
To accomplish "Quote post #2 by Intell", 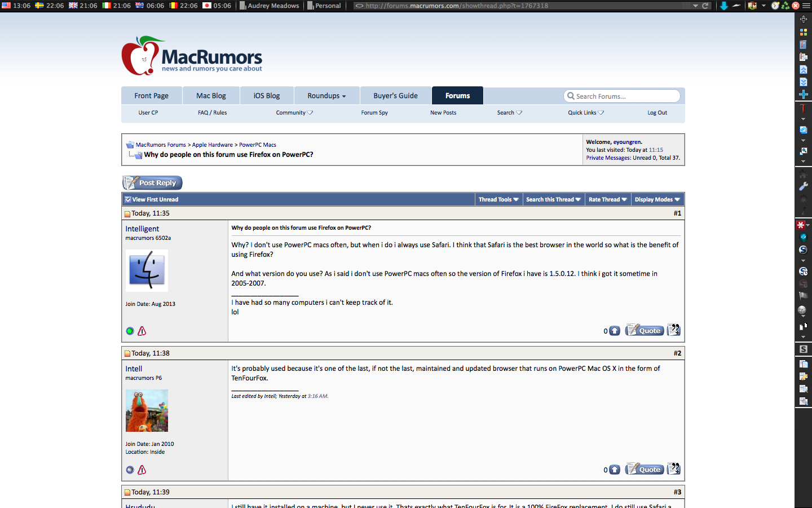I will coord(645,469).
